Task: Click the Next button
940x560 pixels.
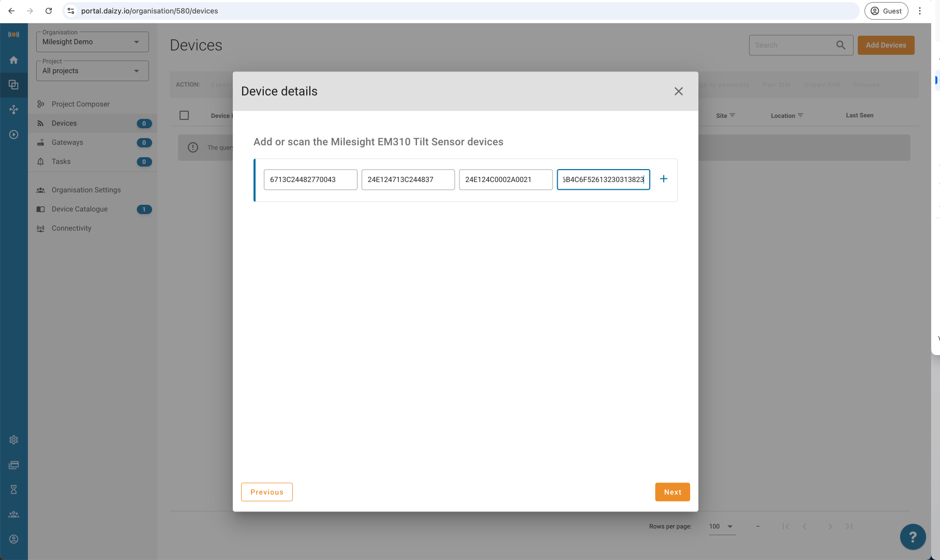Action: [673, 492]
